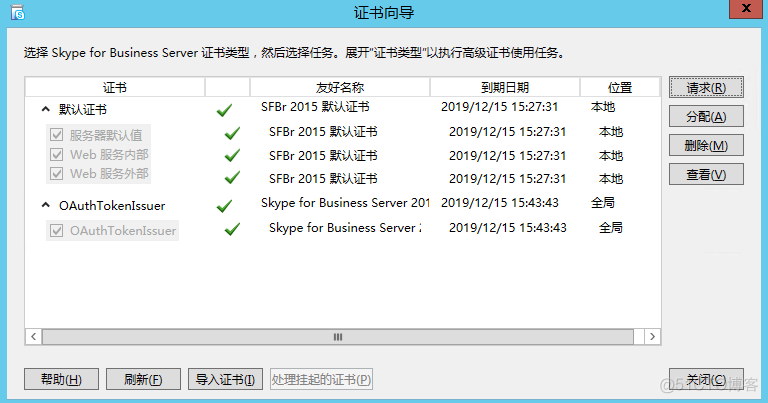The width and height of the screenshot is (768, 403).
Task: Click the horizontal scrollbar thumb
Action: [x=337, y=336]
